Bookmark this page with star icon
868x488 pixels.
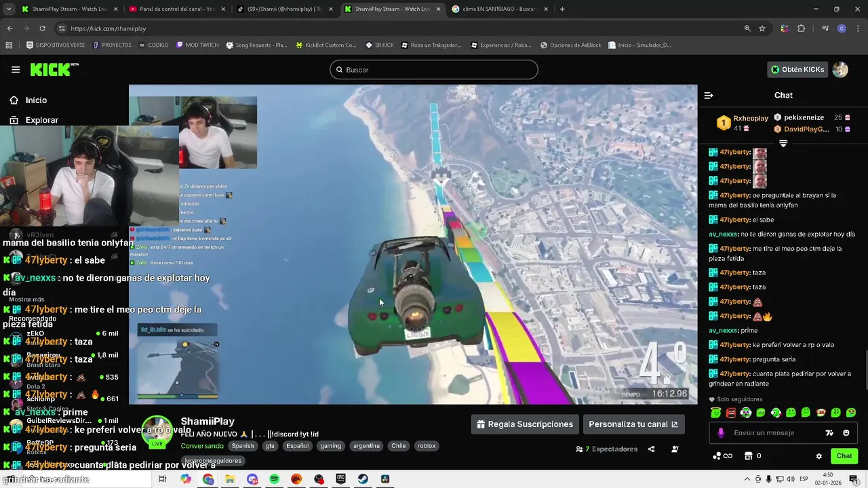tap(762, 28)
